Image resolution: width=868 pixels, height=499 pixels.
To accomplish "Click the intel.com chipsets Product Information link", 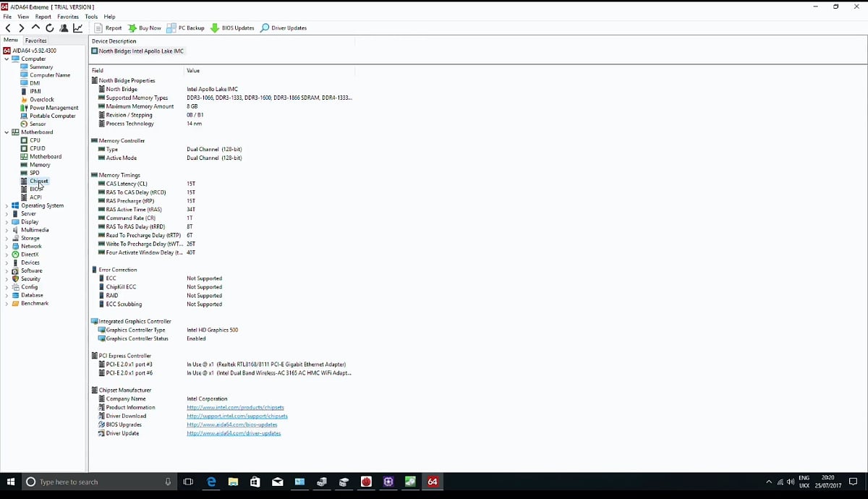I will [235, 407].
